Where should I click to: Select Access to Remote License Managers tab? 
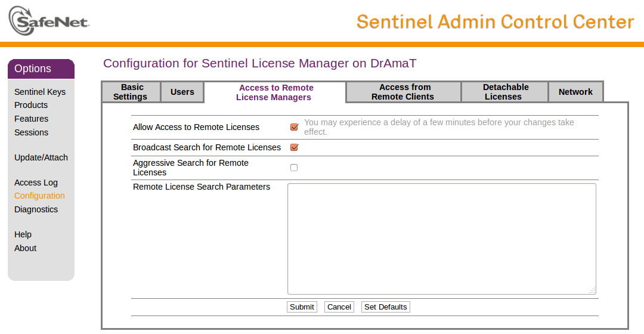pyautogui.click(x=275, y=92)
